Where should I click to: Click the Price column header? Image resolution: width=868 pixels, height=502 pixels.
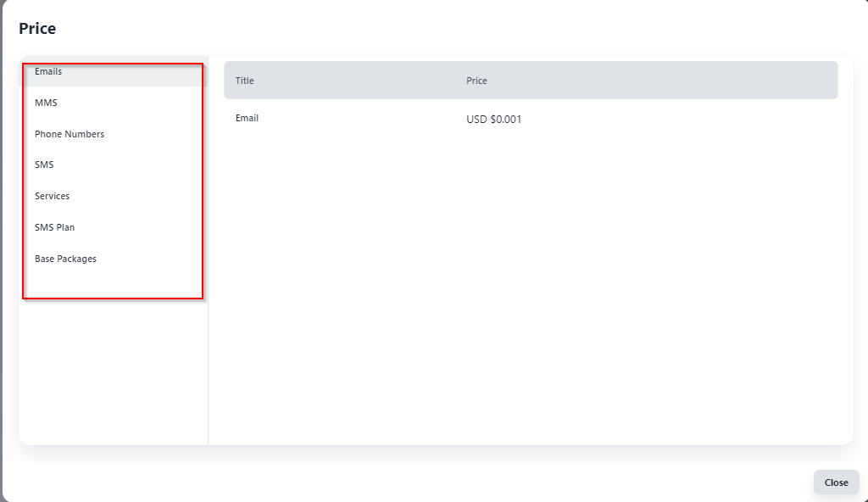click(476, 81)
